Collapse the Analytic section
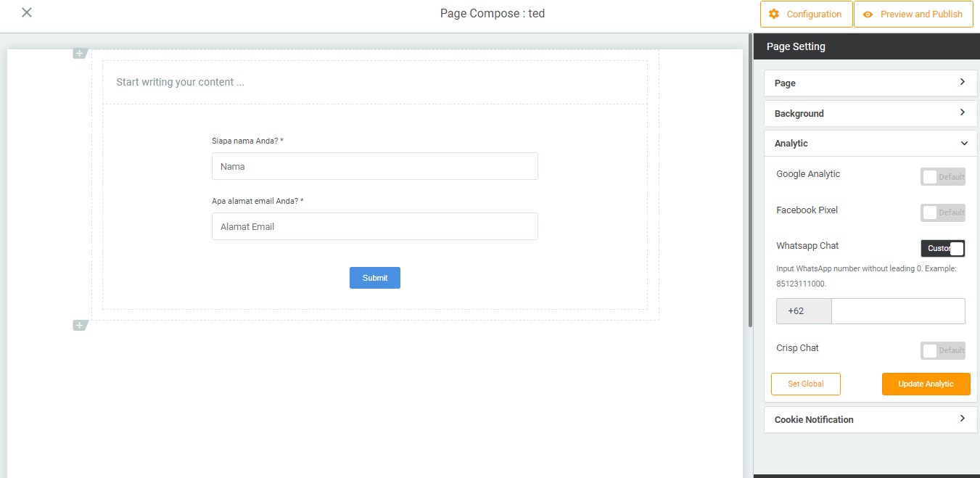Screen dimensions: 980x478 [870, 143]
